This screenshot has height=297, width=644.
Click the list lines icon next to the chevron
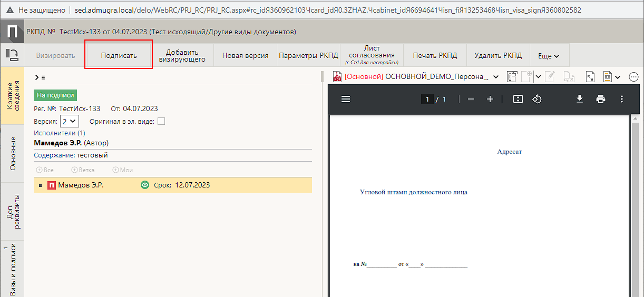click(x=43, y=77)
